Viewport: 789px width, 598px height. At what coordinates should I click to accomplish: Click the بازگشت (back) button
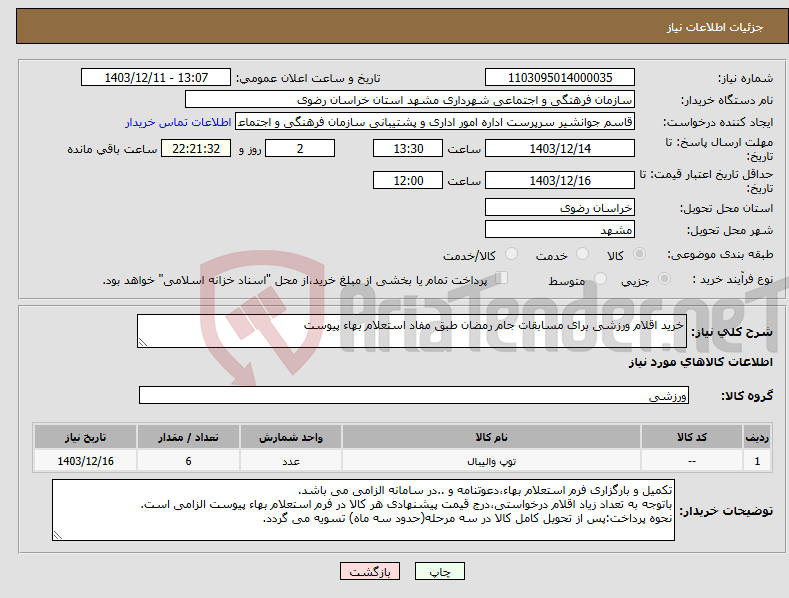(x=370, y=571)
